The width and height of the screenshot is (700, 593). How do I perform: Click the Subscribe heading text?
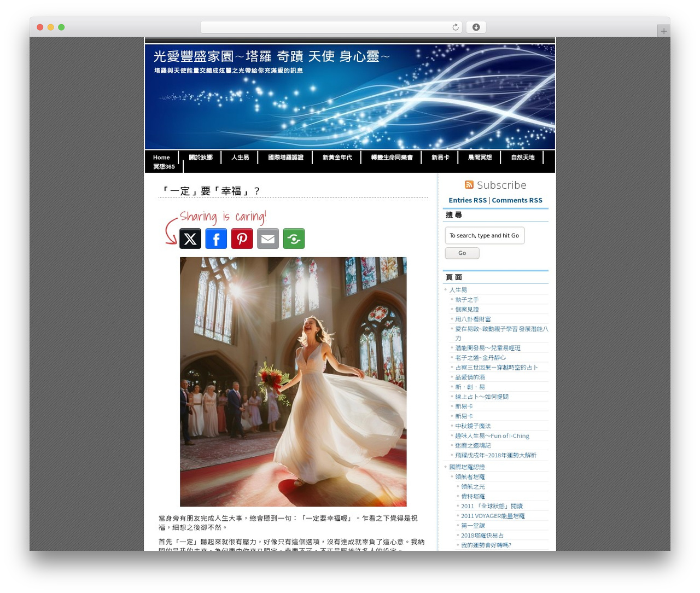[501, 185]
